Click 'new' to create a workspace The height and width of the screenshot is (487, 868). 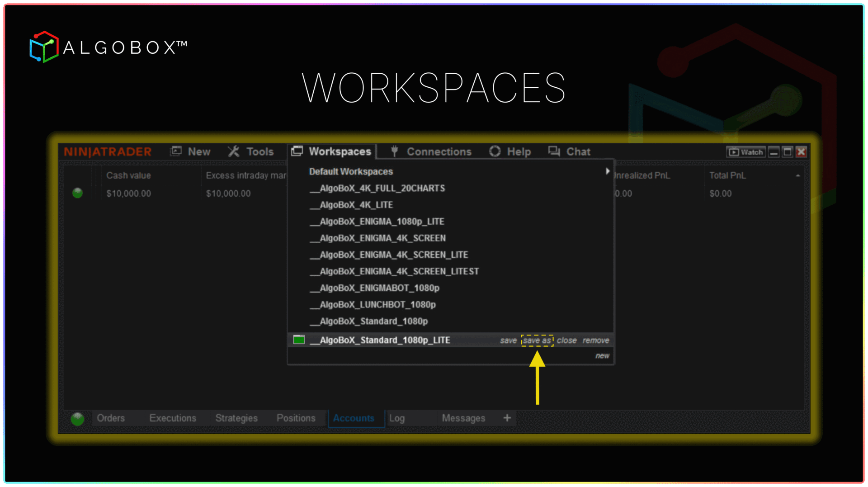click(602, 356)
